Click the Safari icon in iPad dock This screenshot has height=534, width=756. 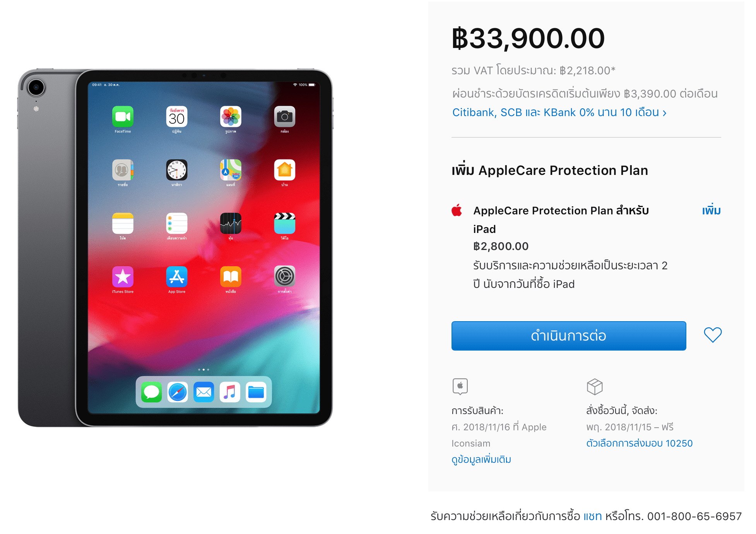[x=178, y=392]
